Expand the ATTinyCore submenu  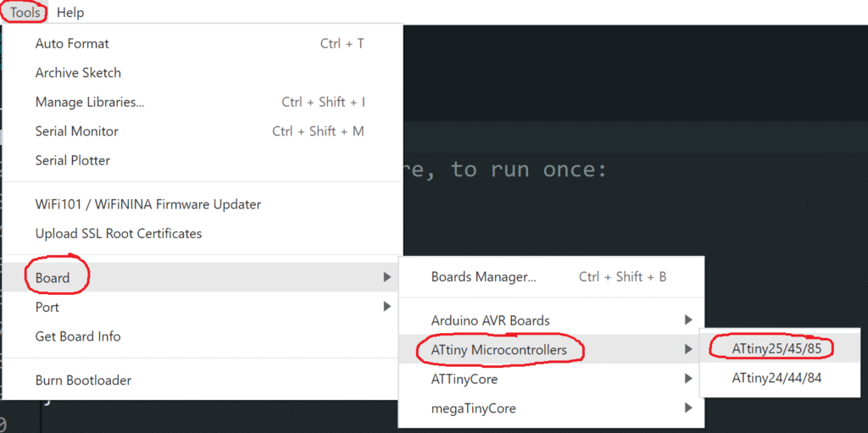click(x=465, y=379)
